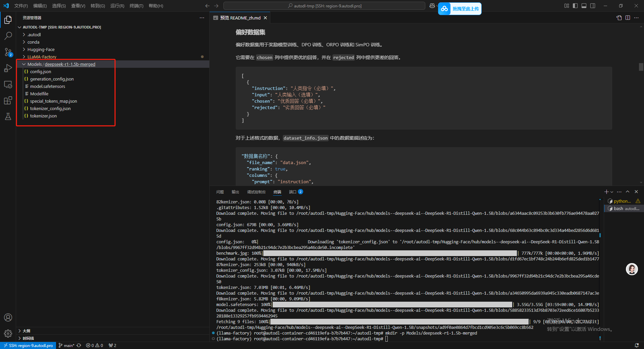Expand the LLaMA-Factory folder
Viewport: 644px width, 349px height.
[113, 57]
